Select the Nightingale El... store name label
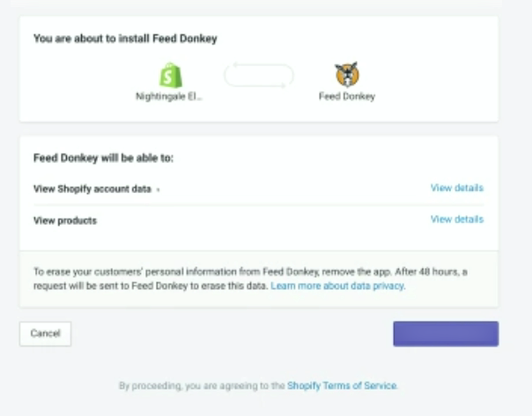Screen dimensions: 532x416 (169, 96)
